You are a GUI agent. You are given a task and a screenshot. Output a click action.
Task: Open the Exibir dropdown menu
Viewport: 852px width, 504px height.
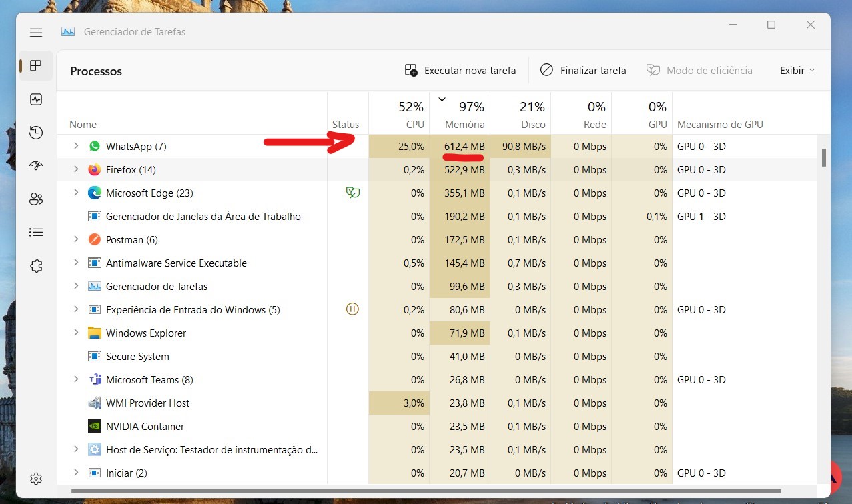(796, 69)
